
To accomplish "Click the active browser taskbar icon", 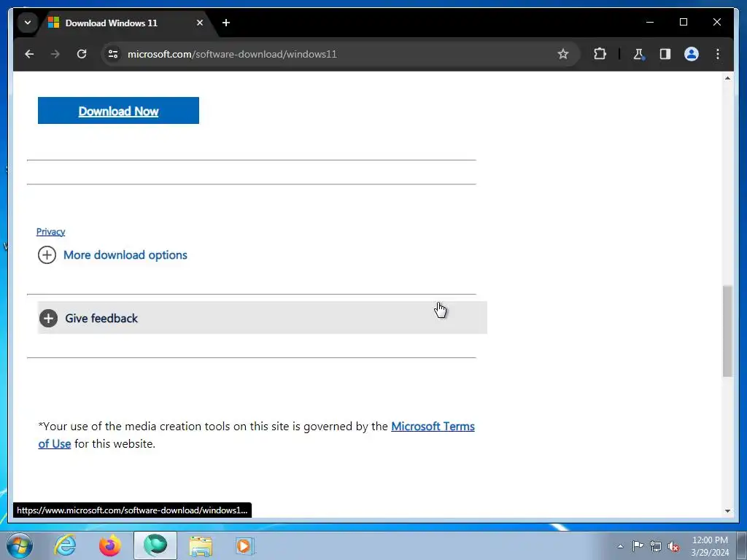I will coord(155,545).
